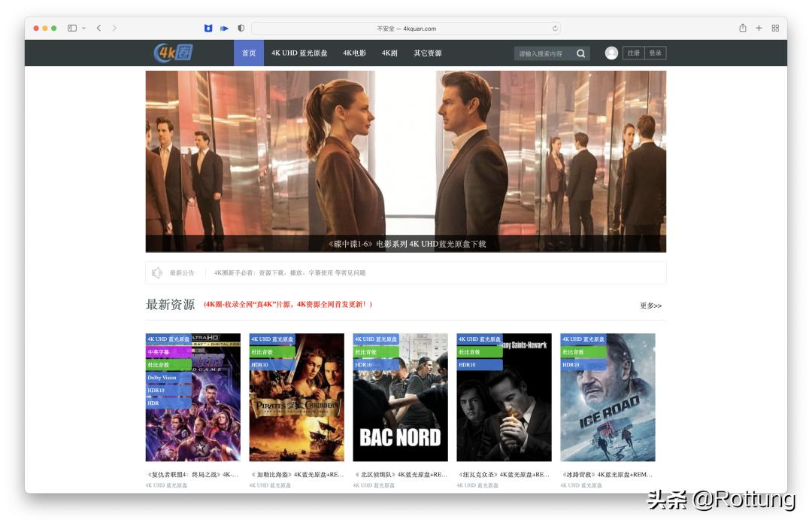
Task: Open the Pirates of the Caribbean poster
Action: pyautogui.click(x=297, y=397)
